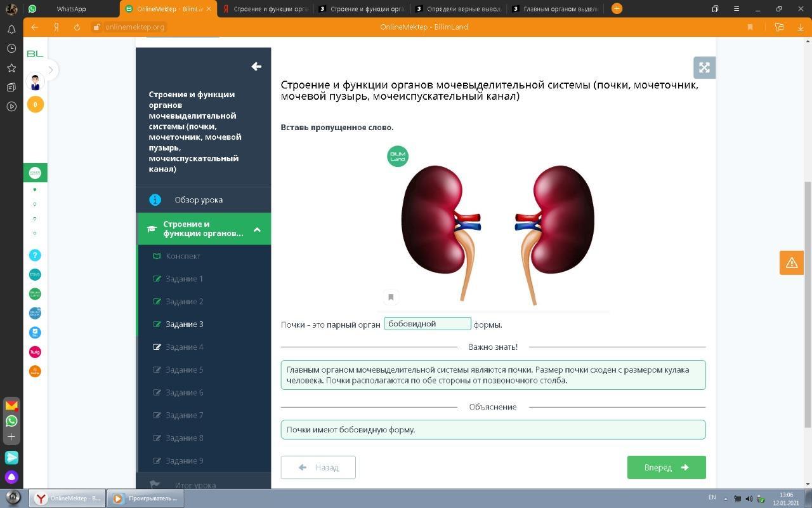812x508 pixels.
Task: Open Обзор урока in the lesson menu
Action: (x=198, y=200)
